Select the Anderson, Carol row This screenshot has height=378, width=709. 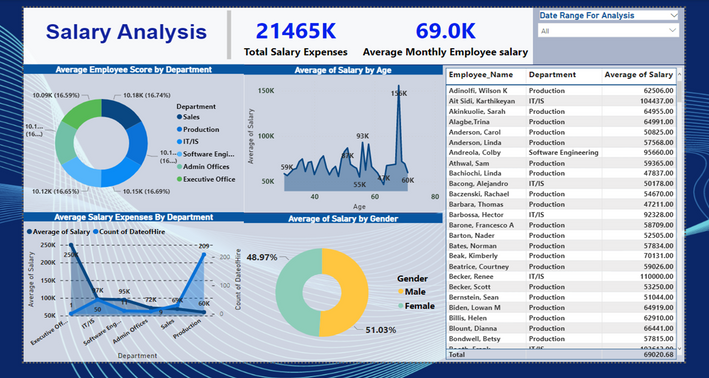[x=561, y=132]
